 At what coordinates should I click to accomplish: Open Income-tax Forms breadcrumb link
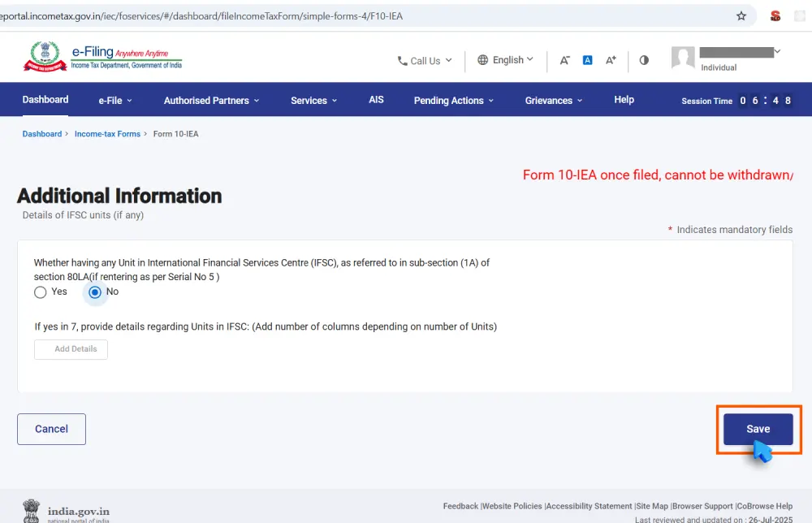coord(107,134)
